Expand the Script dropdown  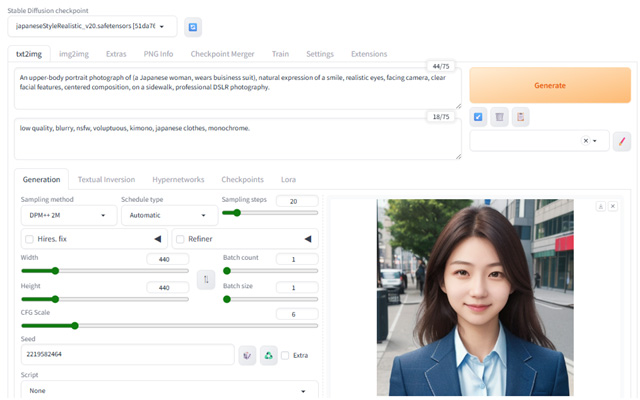(169, 390)
